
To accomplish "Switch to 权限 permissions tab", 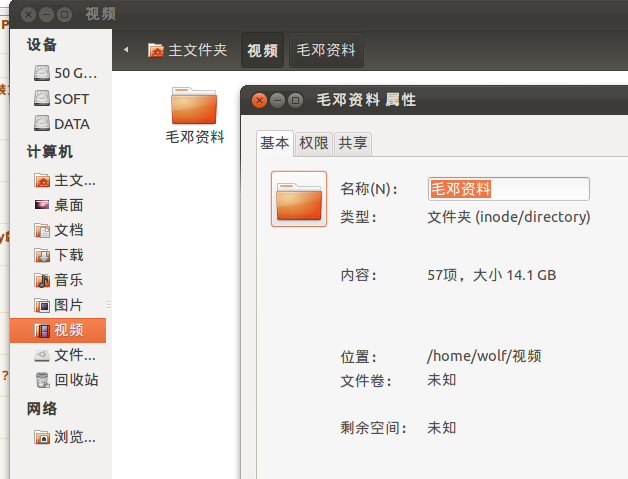I will pyautogui.click(x=314, y=143).
